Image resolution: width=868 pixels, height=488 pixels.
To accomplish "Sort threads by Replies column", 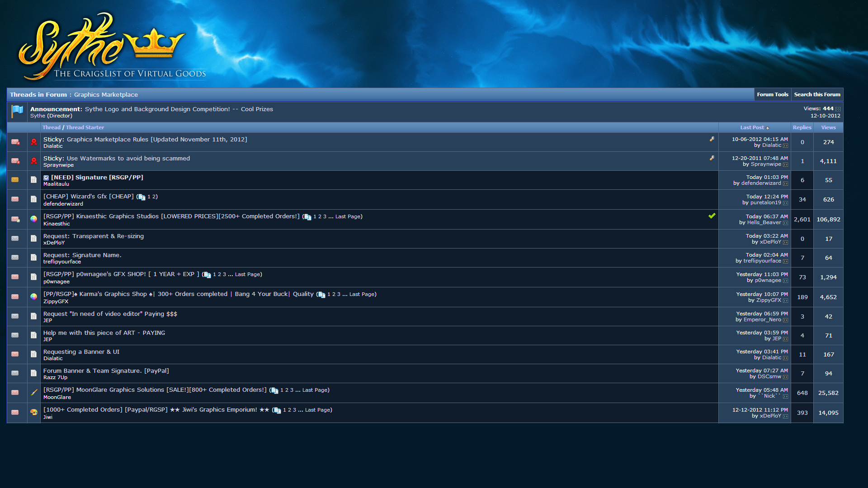I will [802, 127].
